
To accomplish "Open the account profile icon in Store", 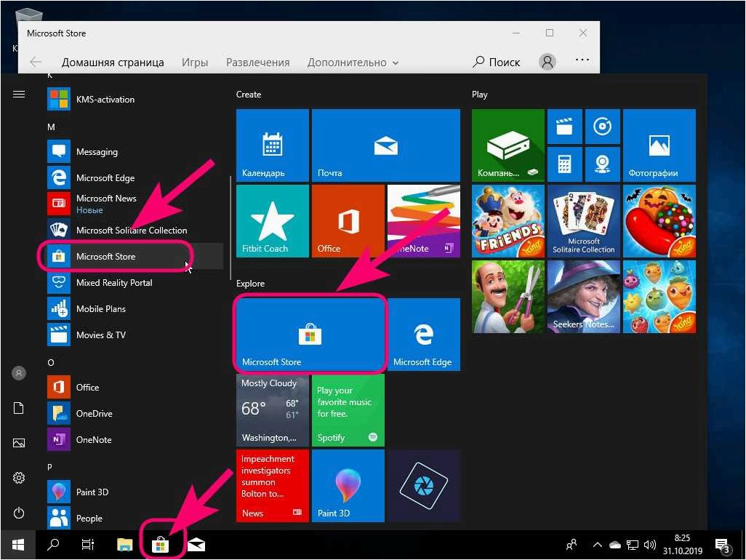I will point(548,62).
